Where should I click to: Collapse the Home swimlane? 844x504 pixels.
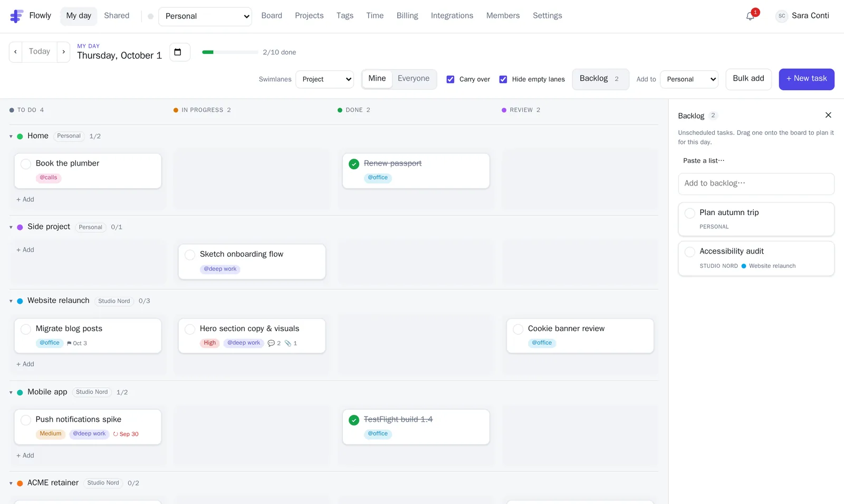tap(11, 136)
